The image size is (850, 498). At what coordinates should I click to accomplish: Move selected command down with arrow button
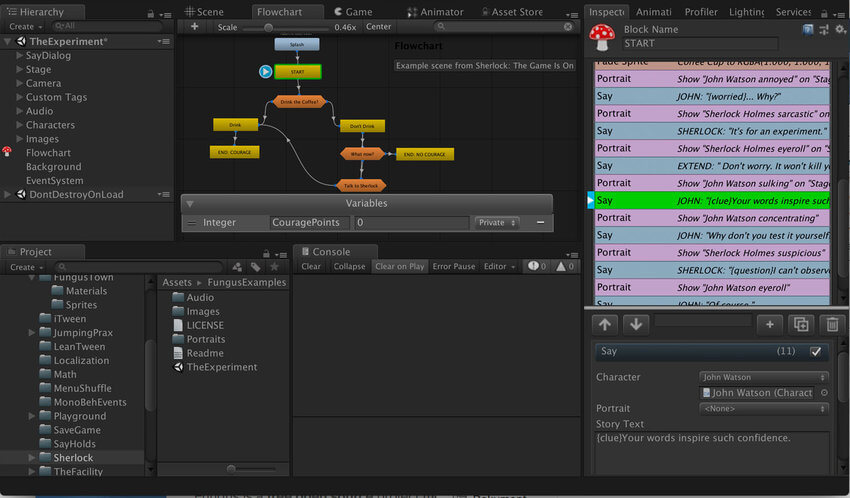[636, 325]
